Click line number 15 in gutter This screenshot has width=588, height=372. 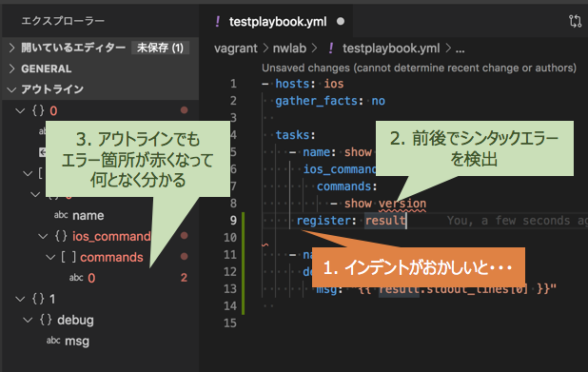pyautogui.click(x=230, y=323)
